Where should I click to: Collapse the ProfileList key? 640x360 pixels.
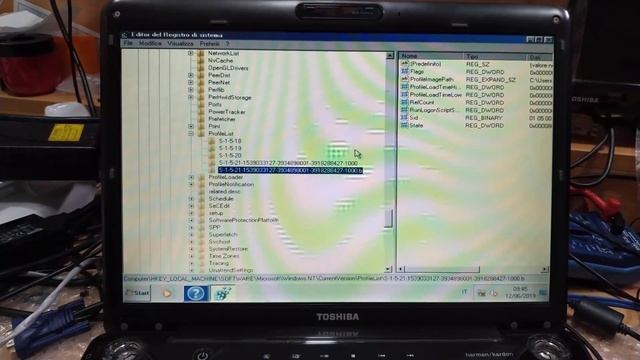point(191,133)
